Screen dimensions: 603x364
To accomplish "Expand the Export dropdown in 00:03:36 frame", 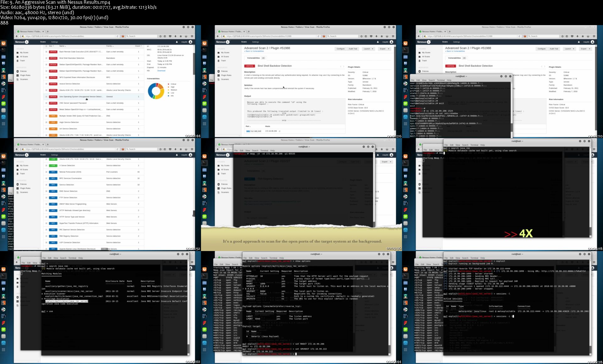I will click(x=386, y=162).
